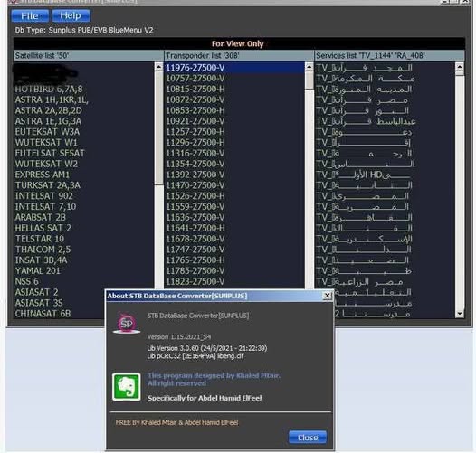Screen dimensions: 476x453
Task: Open the File menu
Action: (30, 15)
